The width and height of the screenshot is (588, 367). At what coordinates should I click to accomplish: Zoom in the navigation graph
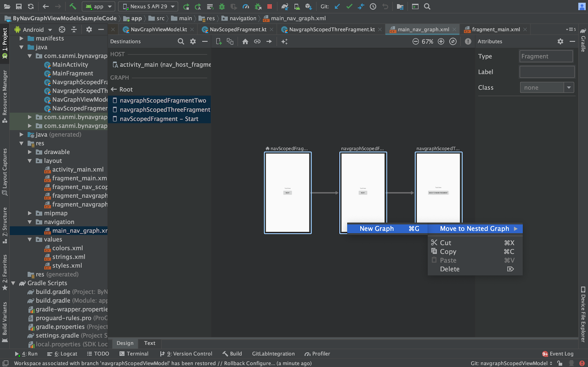click(x=441, y=42)
